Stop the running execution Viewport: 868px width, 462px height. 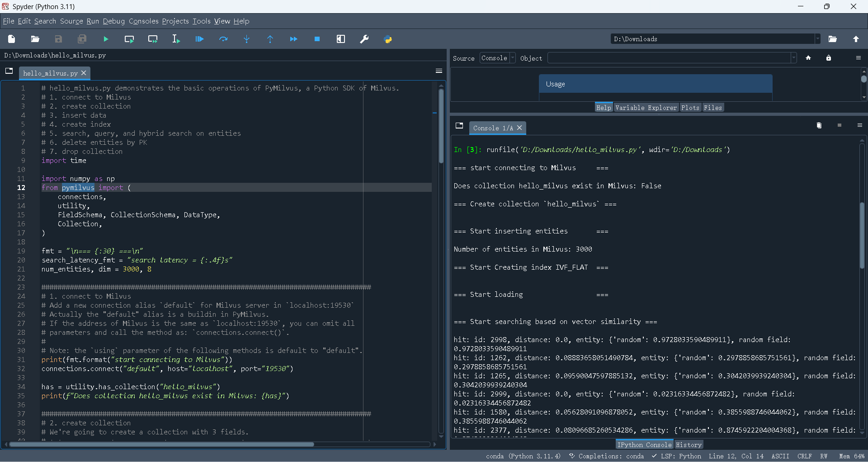(x=317, y=39)
